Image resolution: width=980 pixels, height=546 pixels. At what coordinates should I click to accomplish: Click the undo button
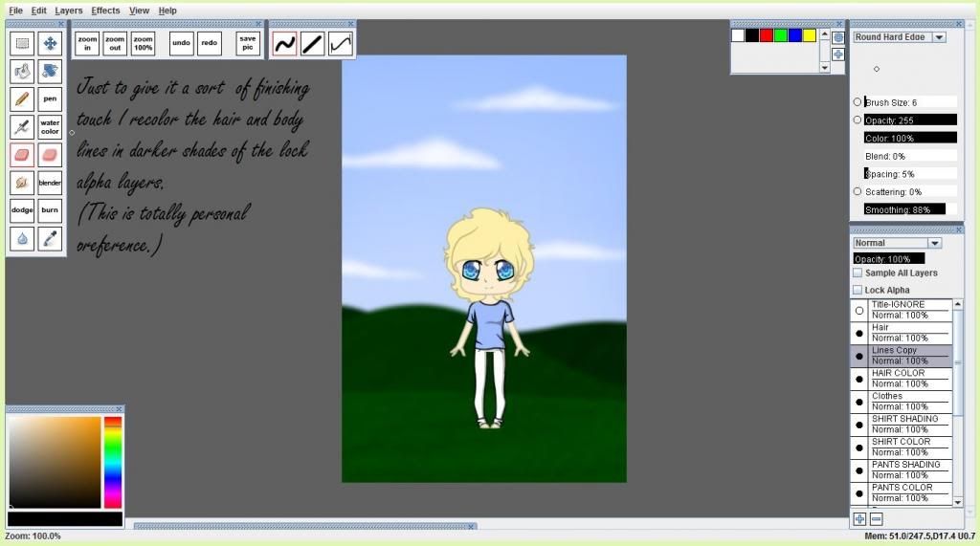tap(181, 43)
